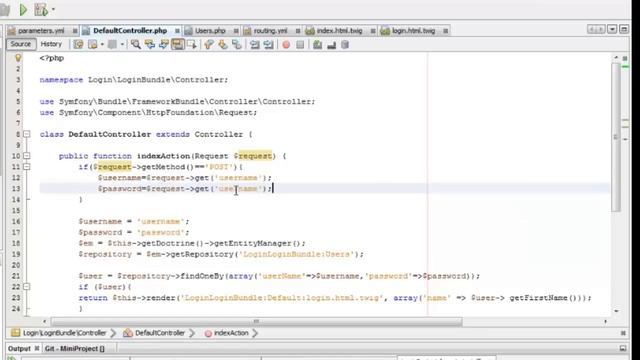Close the Output tab
This screenshot has width=640, height=360.
(37, 348)
